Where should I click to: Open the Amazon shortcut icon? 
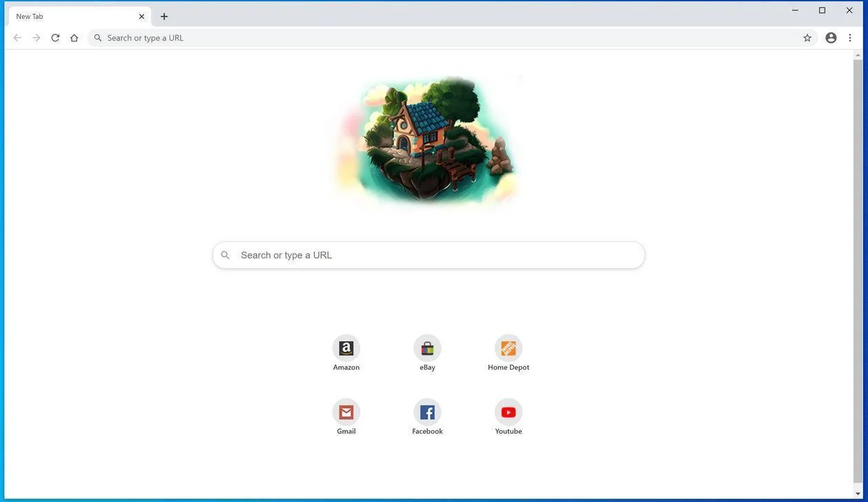coord(347,348)
